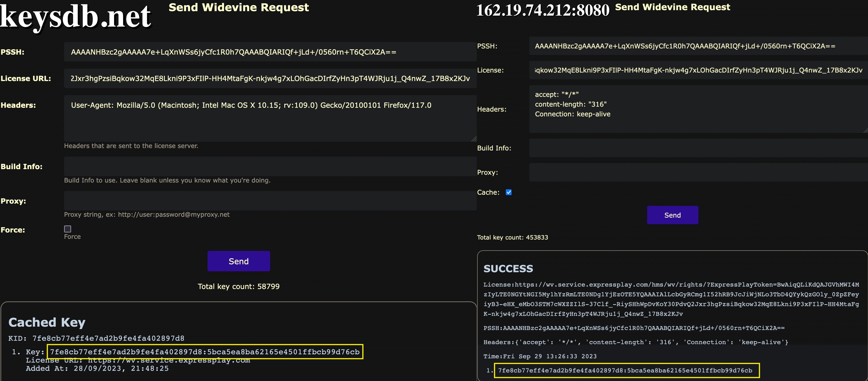Viewport: 868px width, 381px height.
Task: Click the right License input field
Action: [698, 70]
